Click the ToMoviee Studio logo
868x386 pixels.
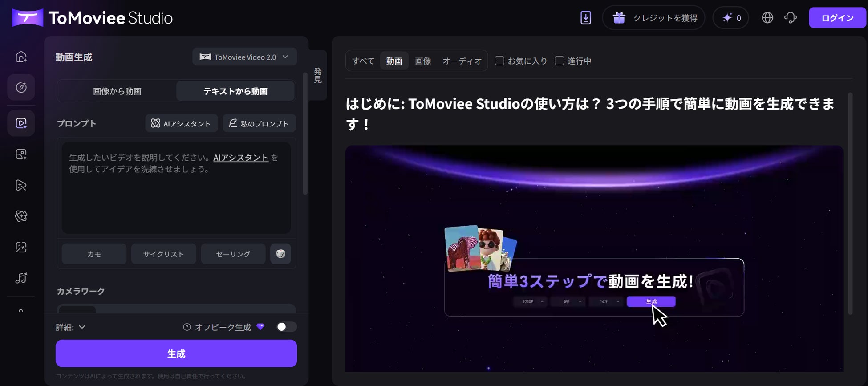92,18
